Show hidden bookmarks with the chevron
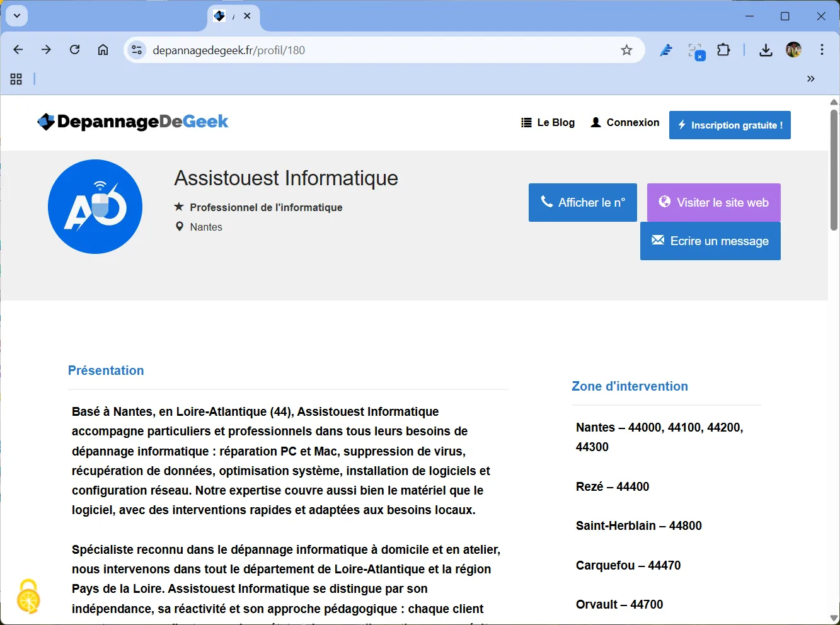This screenshot has width=840, height=625. (810, 79)
